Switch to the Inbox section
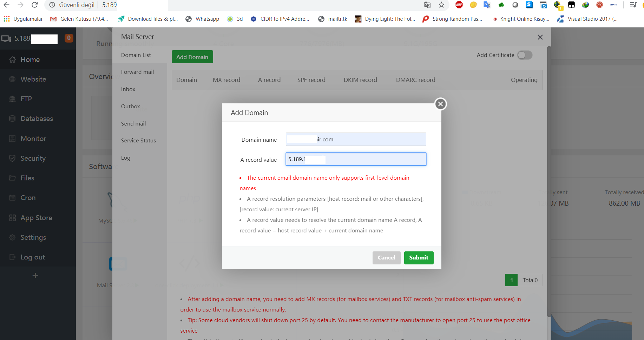 (x=128, y=89)
